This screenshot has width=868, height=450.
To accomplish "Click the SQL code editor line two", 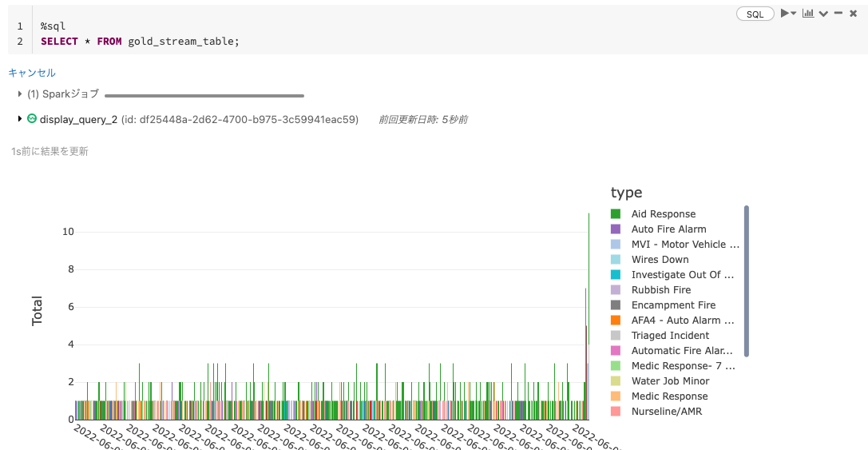I will click(x=140, y=42).
